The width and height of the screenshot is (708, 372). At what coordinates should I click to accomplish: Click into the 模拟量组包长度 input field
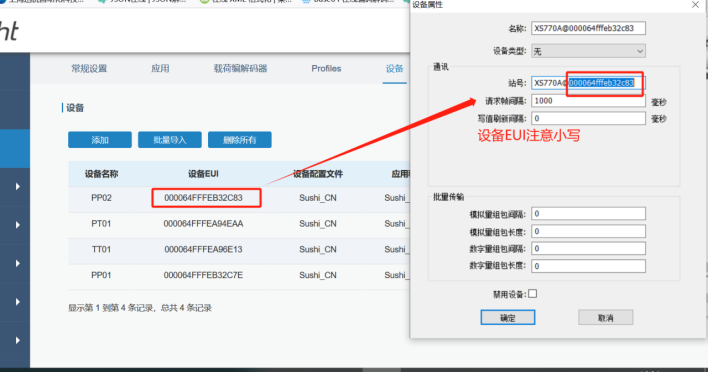(x=588, y=231)
